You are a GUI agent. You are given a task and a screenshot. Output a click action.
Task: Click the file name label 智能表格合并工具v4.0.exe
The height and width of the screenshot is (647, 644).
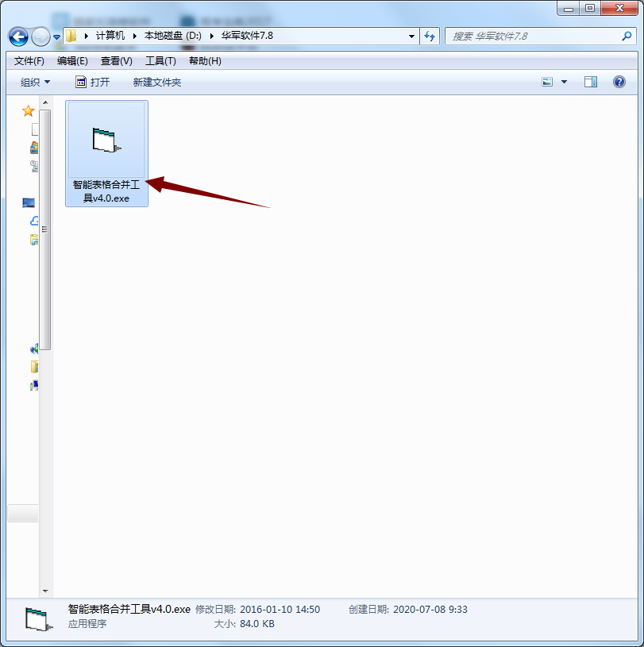106,191
